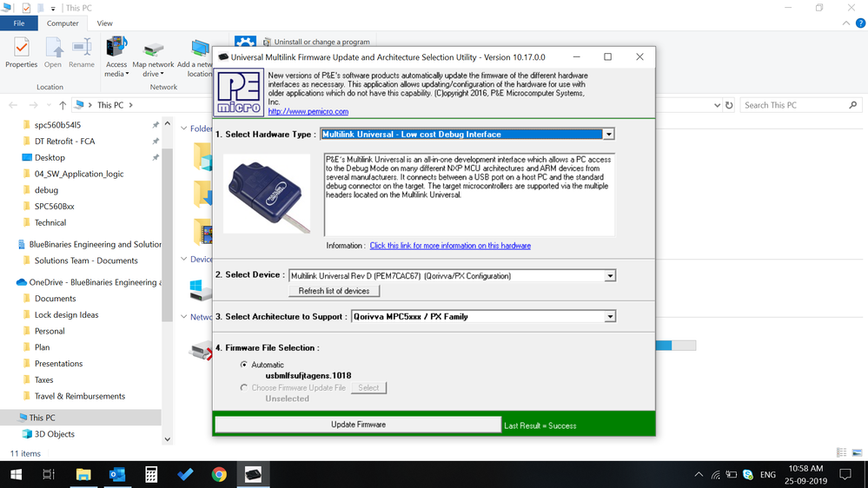Click Refresh list of devices button
The image size is (868, 488).
(x=334, y=291)
